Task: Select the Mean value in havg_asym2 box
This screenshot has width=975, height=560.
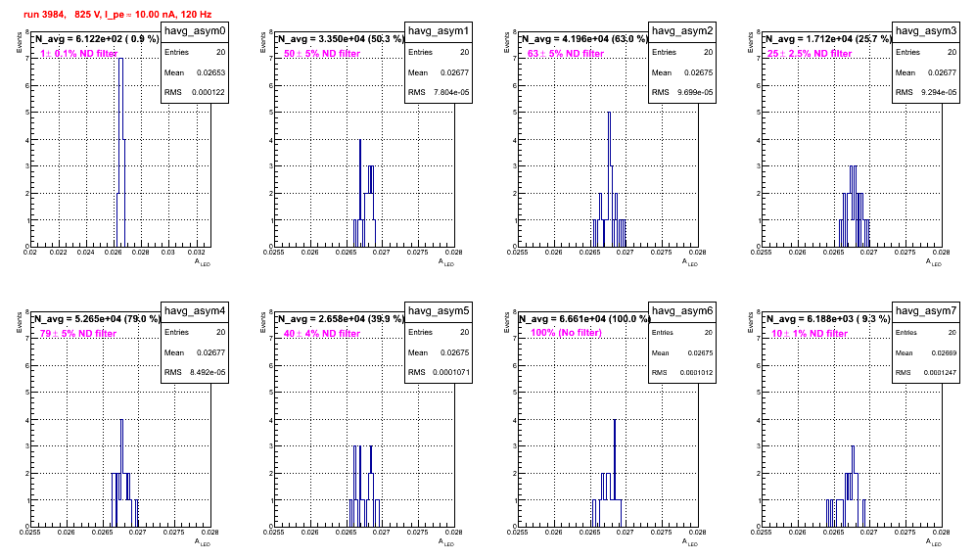Action: pyautogui.click(x=698, y=72)
